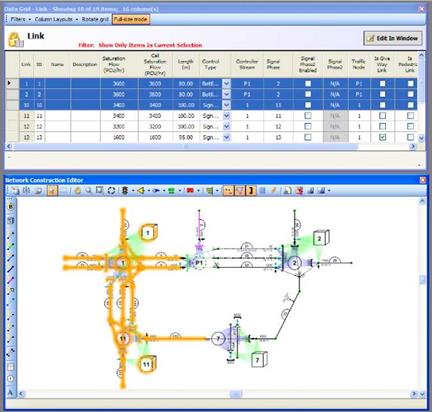Expand dropdown arrow beside traffic signal icon
Image resolution: width=432 pixels, height=412 pixels.
[132, 191]
